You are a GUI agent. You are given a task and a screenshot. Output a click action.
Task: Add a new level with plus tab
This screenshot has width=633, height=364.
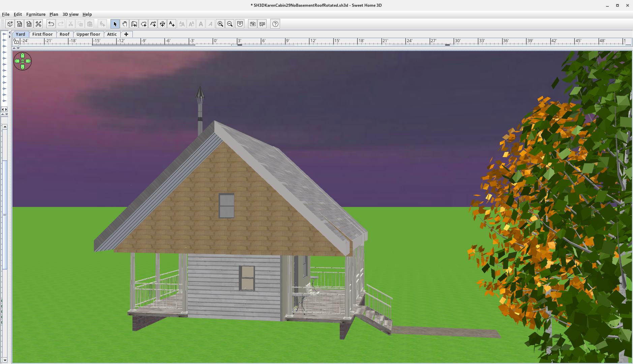click(126, 34)
